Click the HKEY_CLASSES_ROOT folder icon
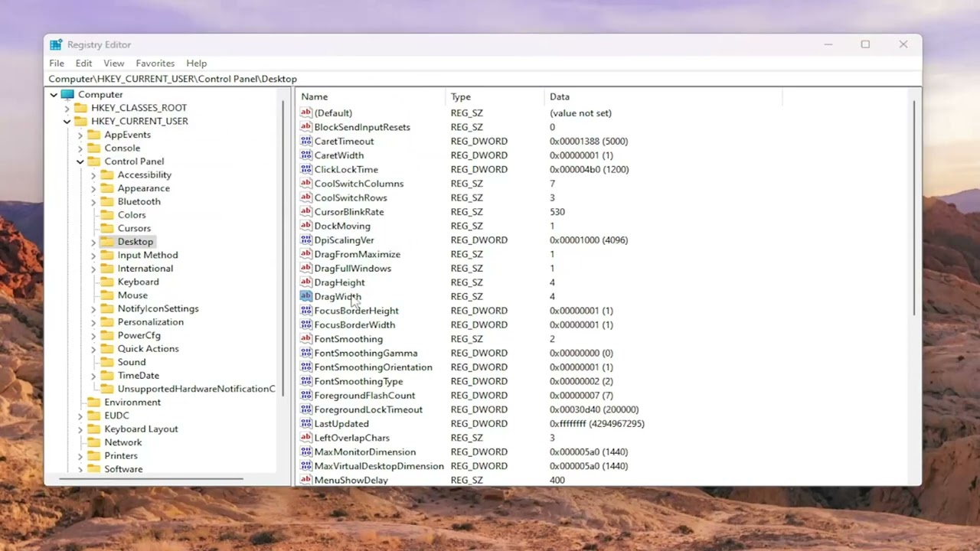980x551 pixels. 80,108
